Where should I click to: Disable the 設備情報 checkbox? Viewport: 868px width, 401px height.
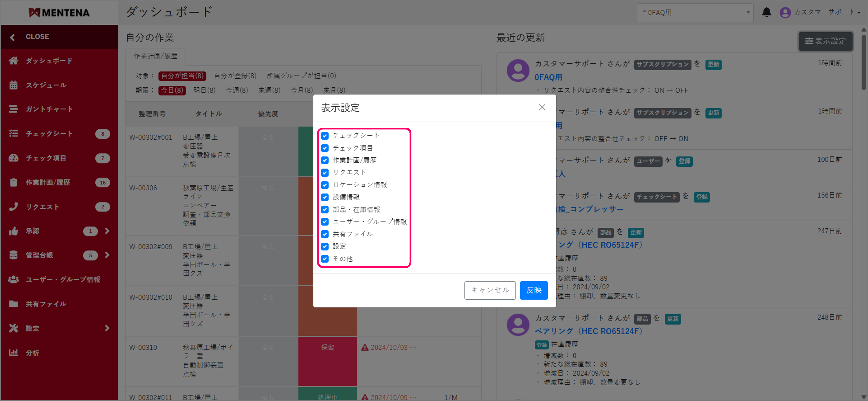coord(324,197)
